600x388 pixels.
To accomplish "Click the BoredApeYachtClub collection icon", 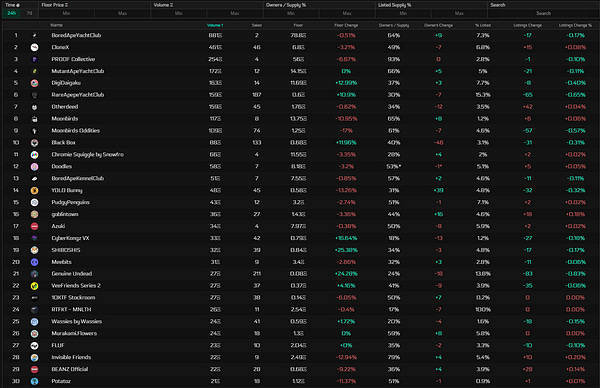I will coord(34,36).
